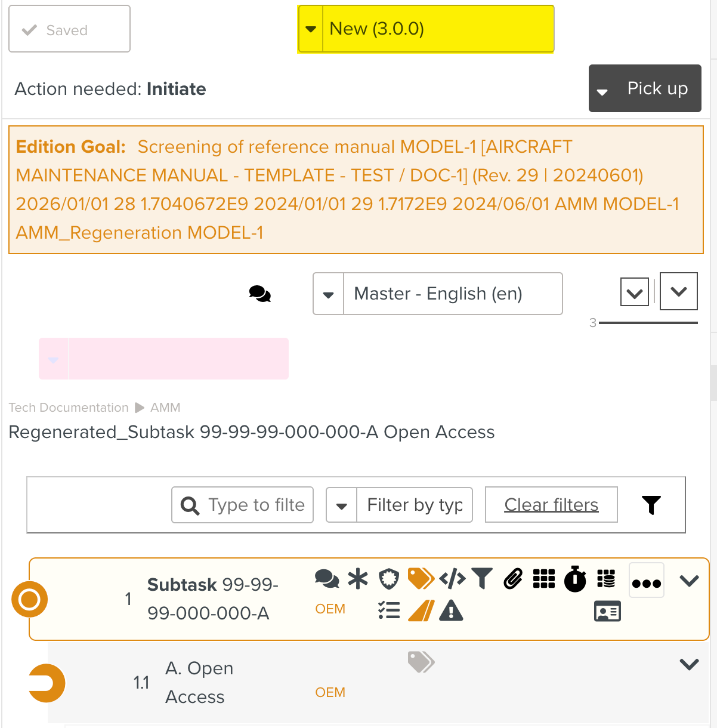Click the warning triangle icon on the Subtask row
This screenshot has height=728, width=717.
451,611
